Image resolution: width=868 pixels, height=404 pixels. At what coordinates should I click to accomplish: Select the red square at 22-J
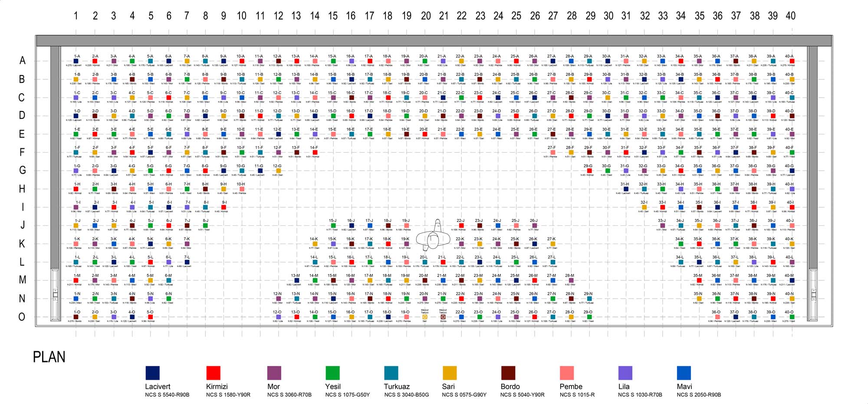point(461,225)
